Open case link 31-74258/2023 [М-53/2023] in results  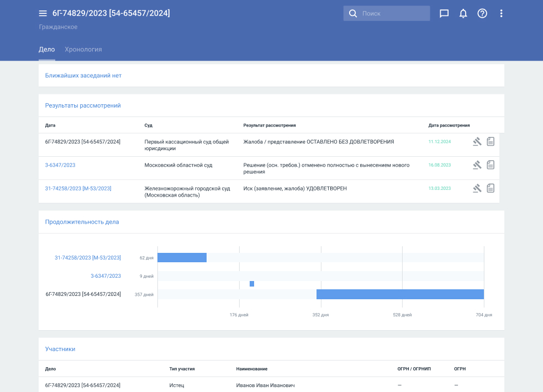coord(78,188)
